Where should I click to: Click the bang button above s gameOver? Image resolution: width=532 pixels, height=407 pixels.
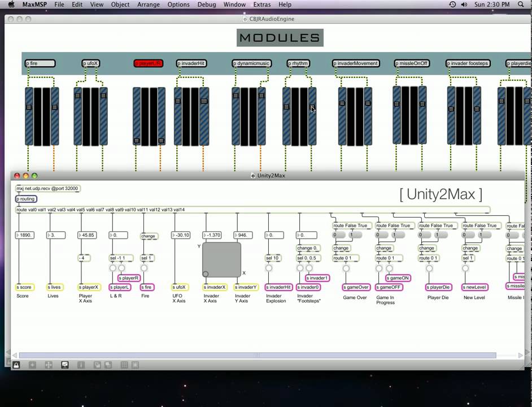[x=346, y=269]
